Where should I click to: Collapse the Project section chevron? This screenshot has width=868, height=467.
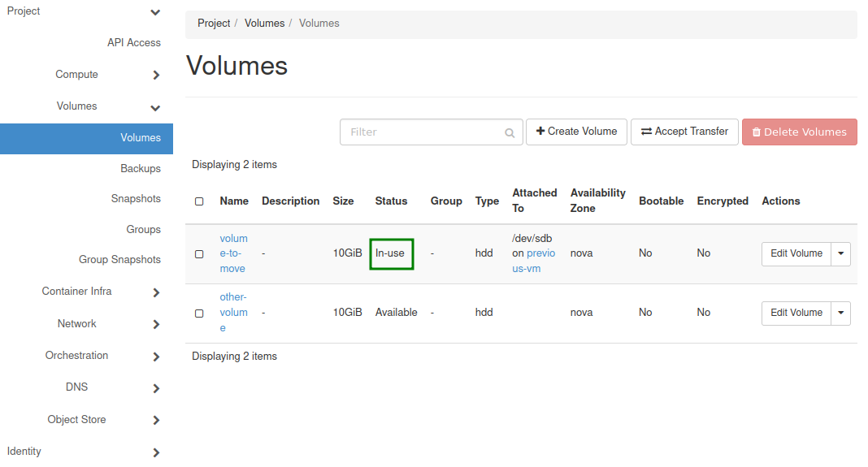tap(156, 12)
